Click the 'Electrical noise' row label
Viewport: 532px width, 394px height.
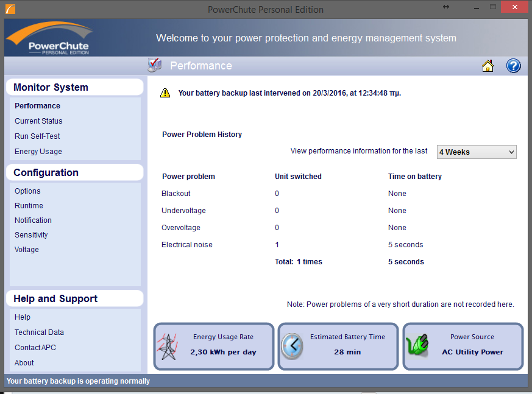(x=187, y=245)
